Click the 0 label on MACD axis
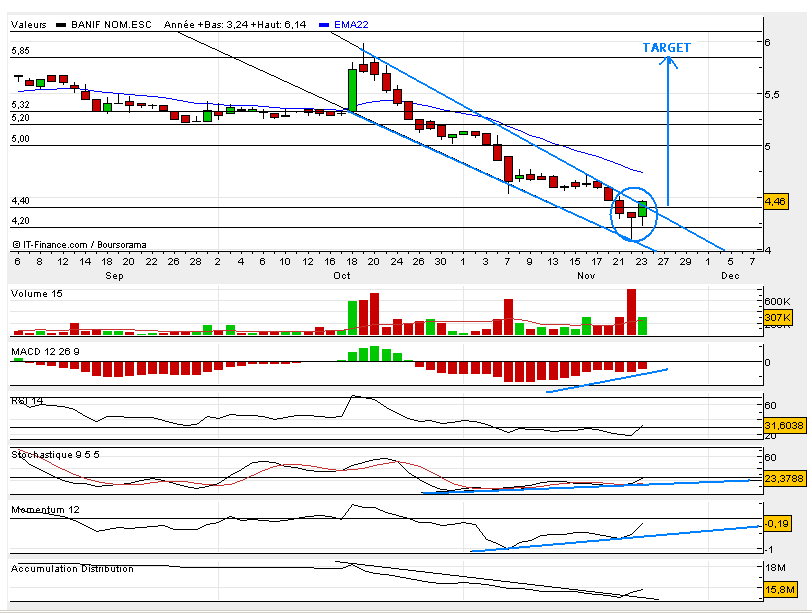812x613 pixels. [x=767, y=362]
